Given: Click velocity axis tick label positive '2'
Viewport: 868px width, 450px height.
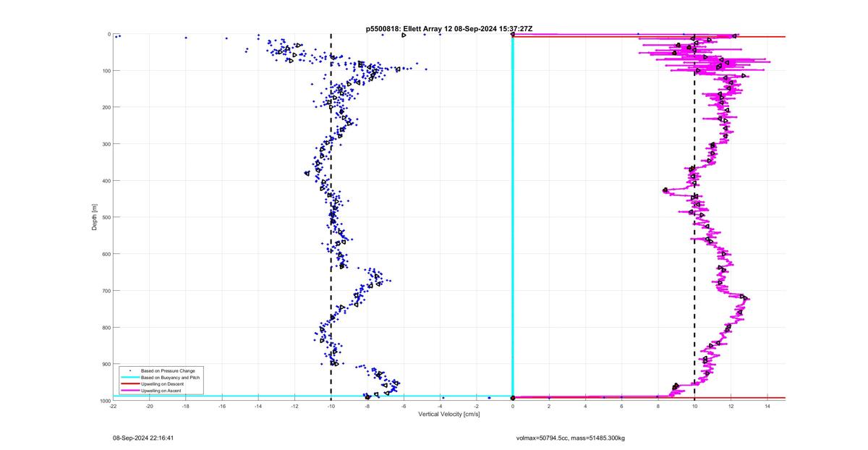Looking at the screenshot, I should [x=549, y=406].
